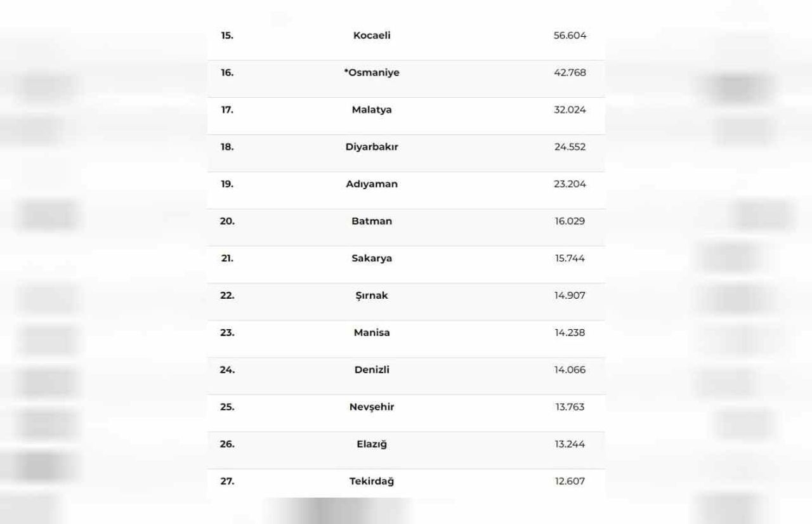
Task: Select the number 42.768
Action: click(x=570, y=73)
